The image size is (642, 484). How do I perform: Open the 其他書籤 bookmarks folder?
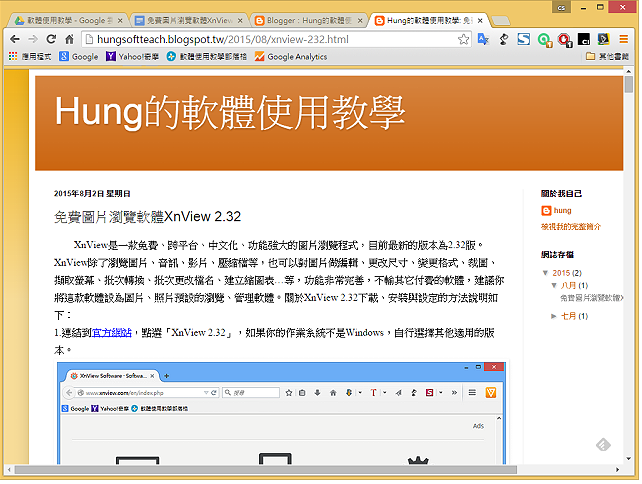pyautogui.click(x=607, y=57)
